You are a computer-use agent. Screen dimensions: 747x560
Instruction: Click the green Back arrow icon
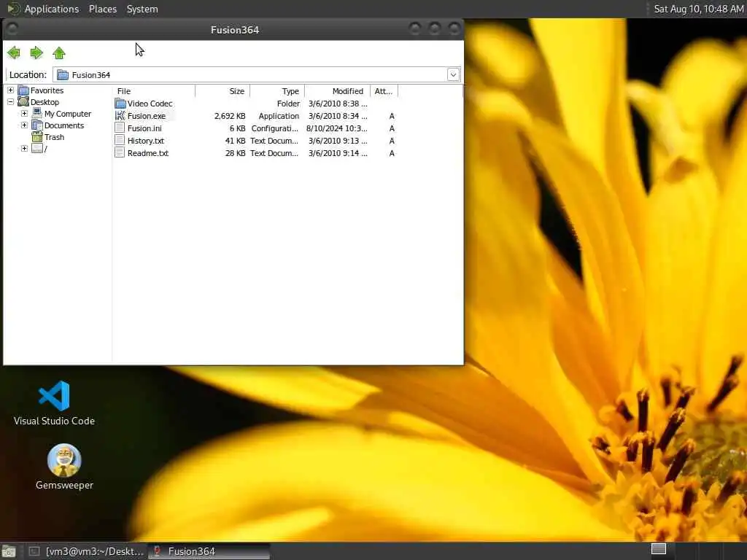tap(14, 52)
